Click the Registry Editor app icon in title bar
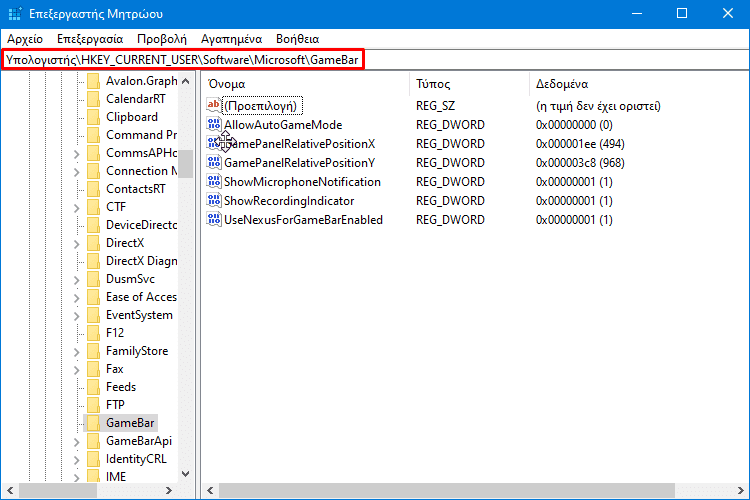Image resolution: width=750 pixels, height=500 pixels. click(x=15, y=14)
